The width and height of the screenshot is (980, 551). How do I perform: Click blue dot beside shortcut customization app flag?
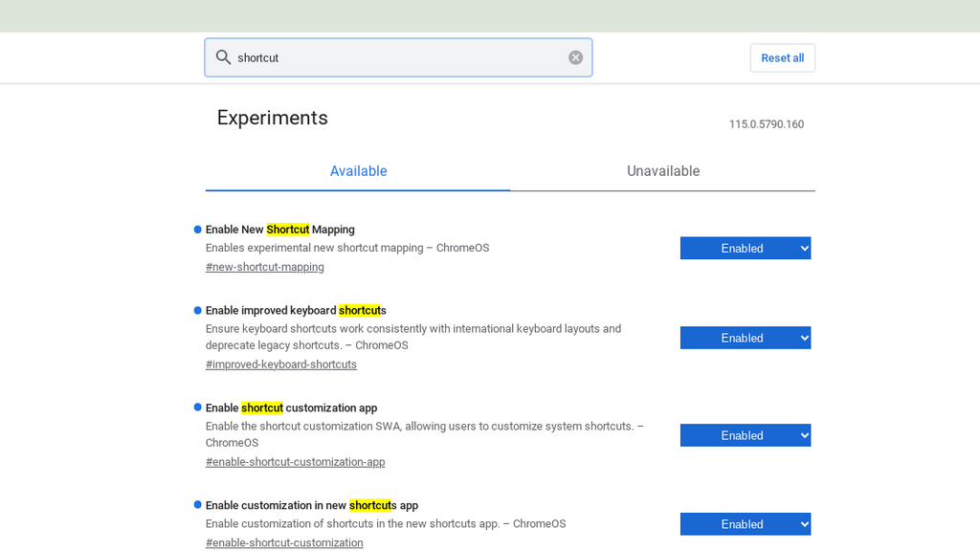(195, 408)
